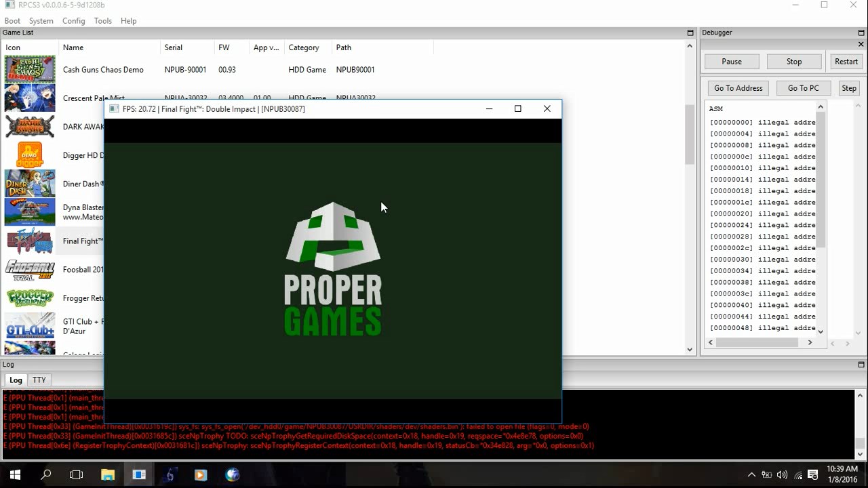Select the Cash Guns Chaos Demo game icon

[x=30, y=70]
